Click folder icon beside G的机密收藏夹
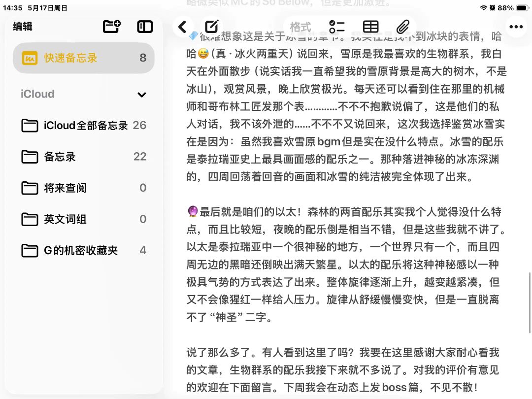Image resolution: width=532 pixels, height=399 pixels. (x=30, y=250)
